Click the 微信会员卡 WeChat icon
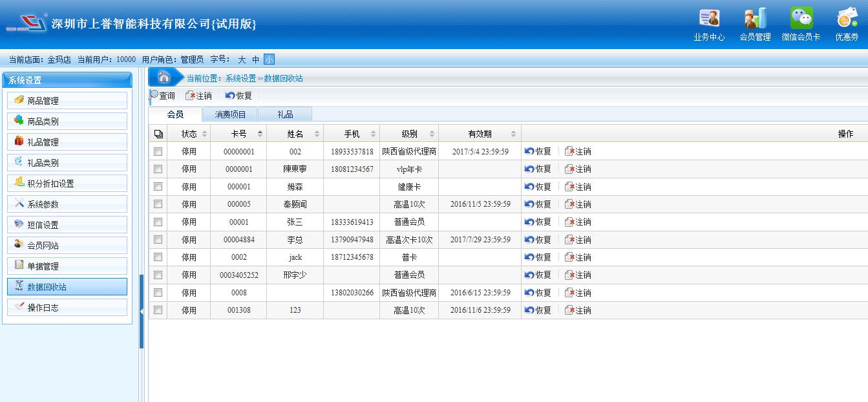The width and height of the screenshot is (868, 402). coord(801,19)
